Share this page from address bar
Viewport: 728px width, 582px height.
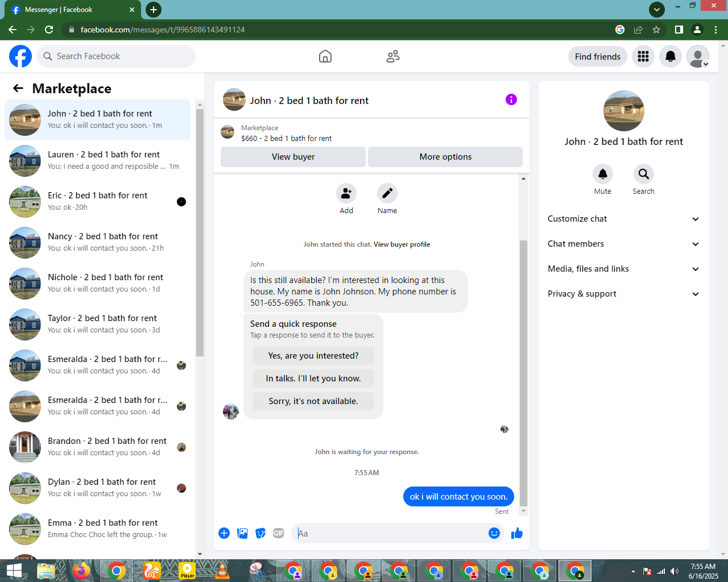tap(638, 30)
